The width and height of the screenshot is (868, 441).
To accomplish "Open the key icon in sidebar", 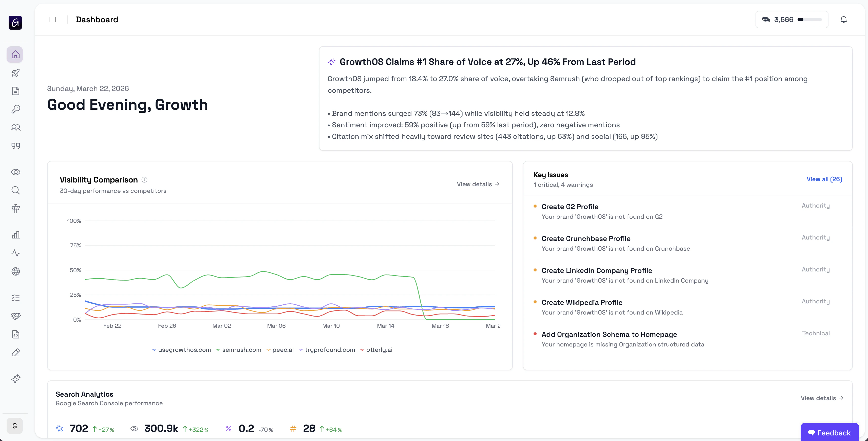I will coord(15,109).
